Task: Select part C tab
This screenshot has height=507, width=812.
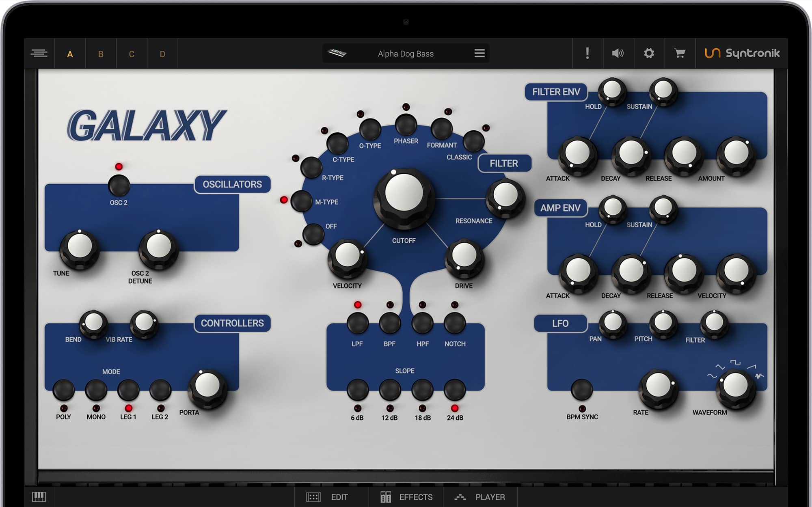Action: (x=132, y=54)
